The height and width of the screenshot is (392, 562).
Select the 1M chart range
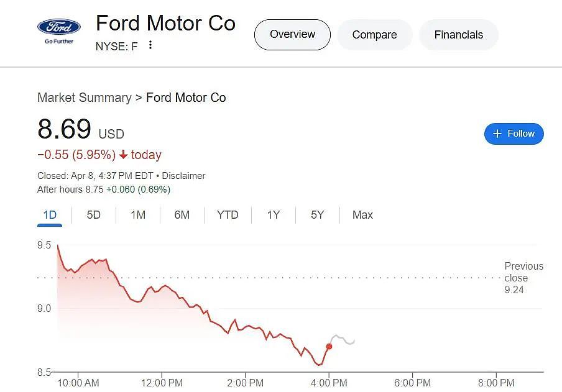pyautogui.click(x=138, y=215)
